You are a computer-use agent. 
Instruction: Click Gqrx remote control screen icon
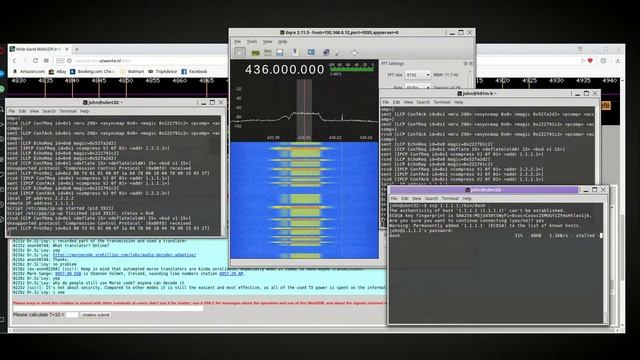[x=311, y=52]
